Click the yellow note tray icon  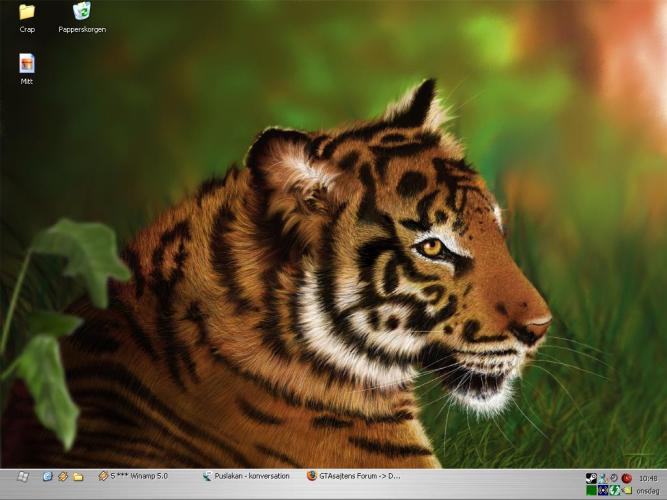tap(627, 490)
